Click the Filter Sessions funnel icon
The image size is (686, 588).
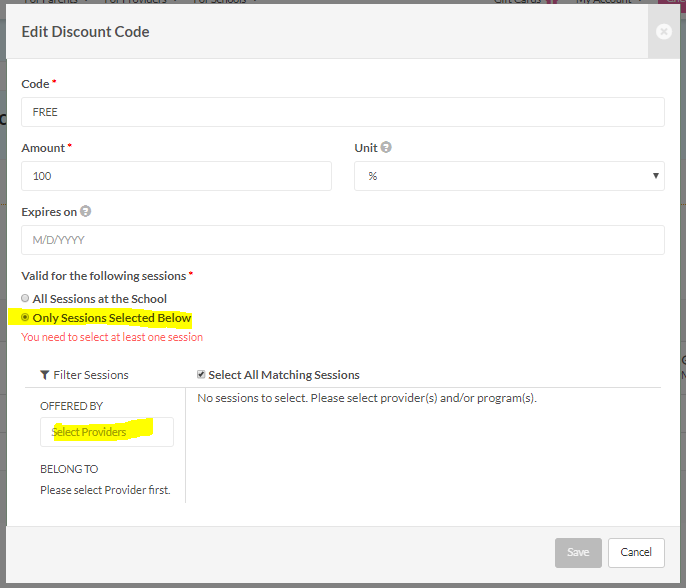tap(45, 375)
